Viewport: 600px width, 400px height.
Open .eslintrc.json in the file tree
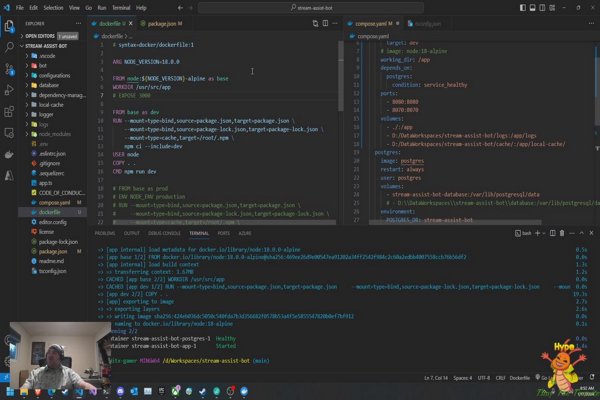52,153
